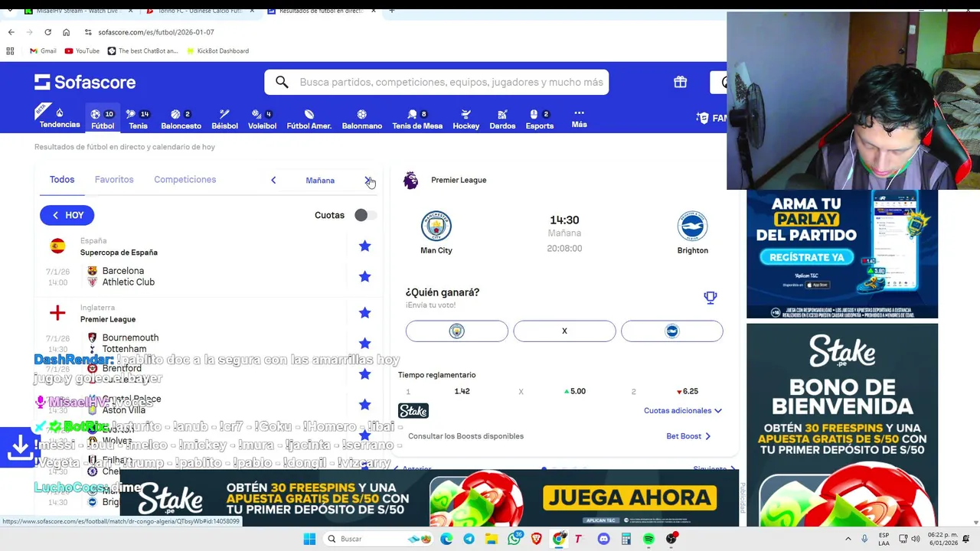
Task: Switch to the Competiciones tab
Action: click(185, 180)
